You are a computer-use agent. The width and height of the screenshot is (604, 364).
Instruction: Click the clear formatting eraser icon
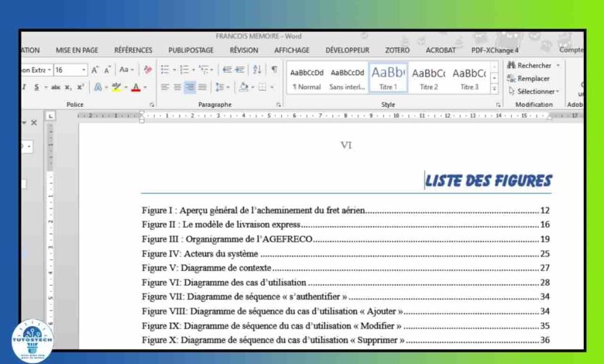click(148, 70)
